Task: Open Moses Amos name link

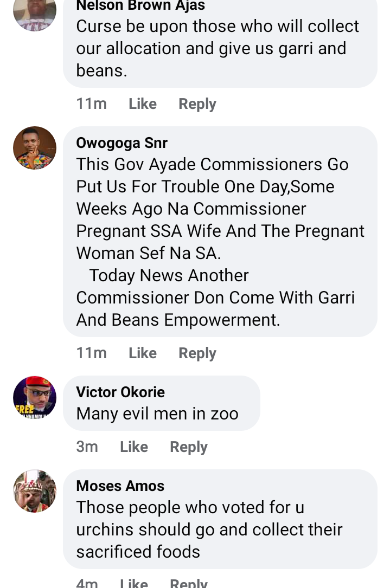Action: [120, 486]
